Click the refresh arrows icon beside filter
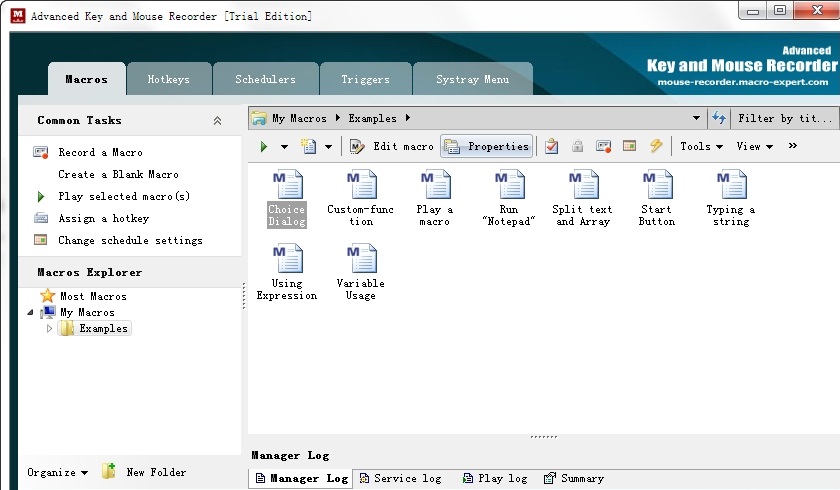The width and height of the screenshot is (840, 490). (719, 118)
